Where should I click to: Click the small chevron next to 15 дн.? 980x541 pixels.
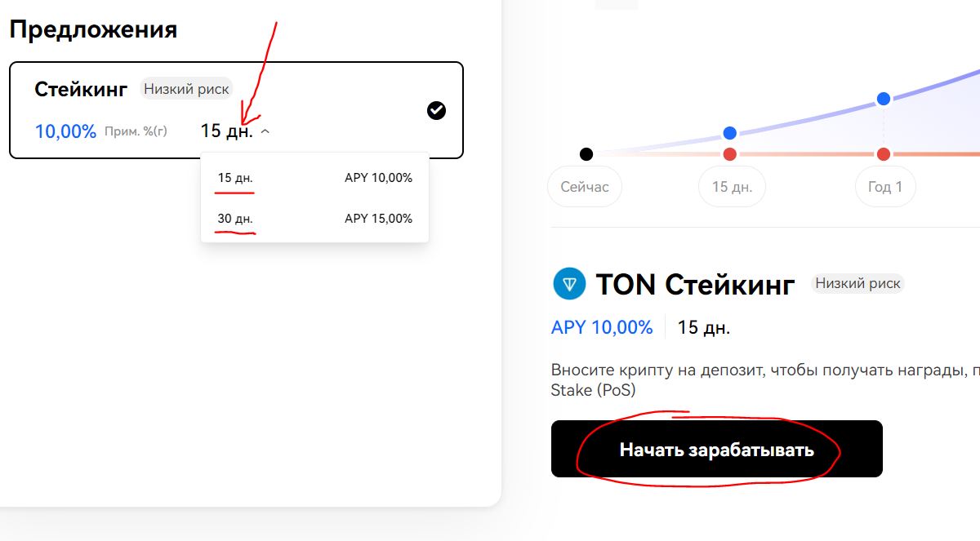(265, 131)
